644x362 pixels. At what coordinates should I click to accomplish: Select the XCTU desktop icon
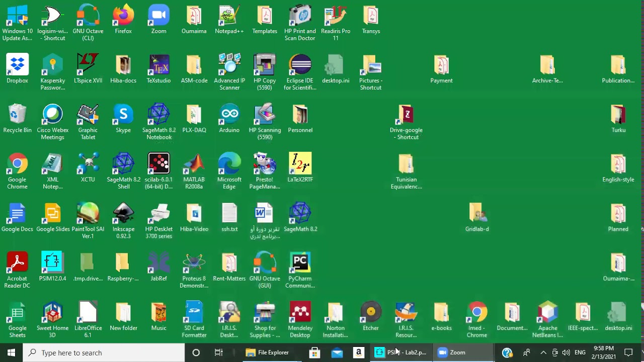click(x=88, y=168)
